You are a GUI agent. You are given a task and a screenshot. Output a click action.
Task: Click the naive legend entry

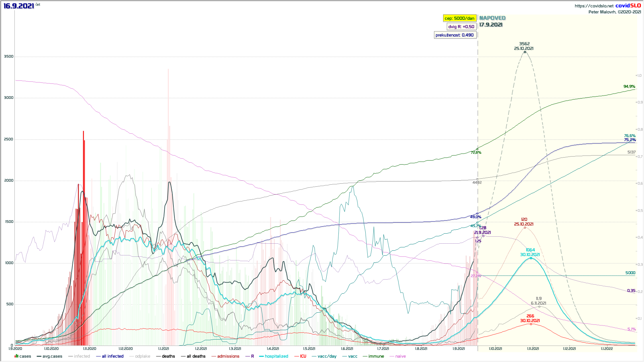(400, 356)
